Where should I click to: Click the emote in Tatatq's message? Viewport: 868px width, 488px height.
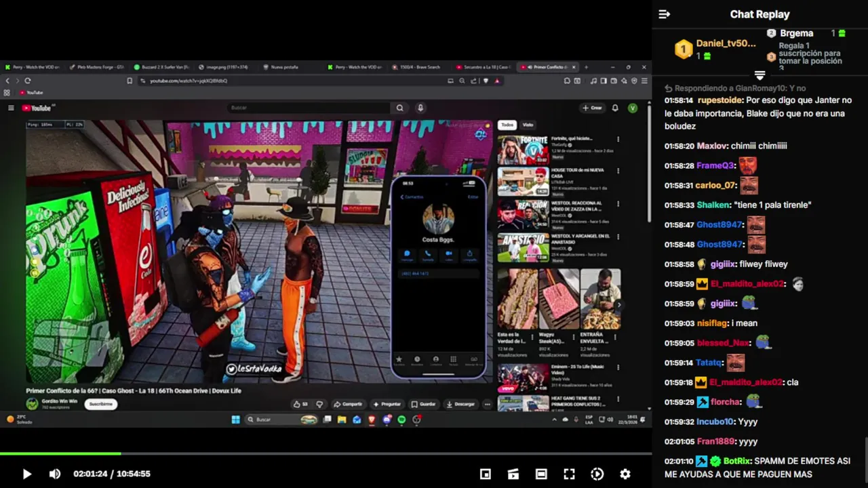pyautogui.click(x=736, y=363)
